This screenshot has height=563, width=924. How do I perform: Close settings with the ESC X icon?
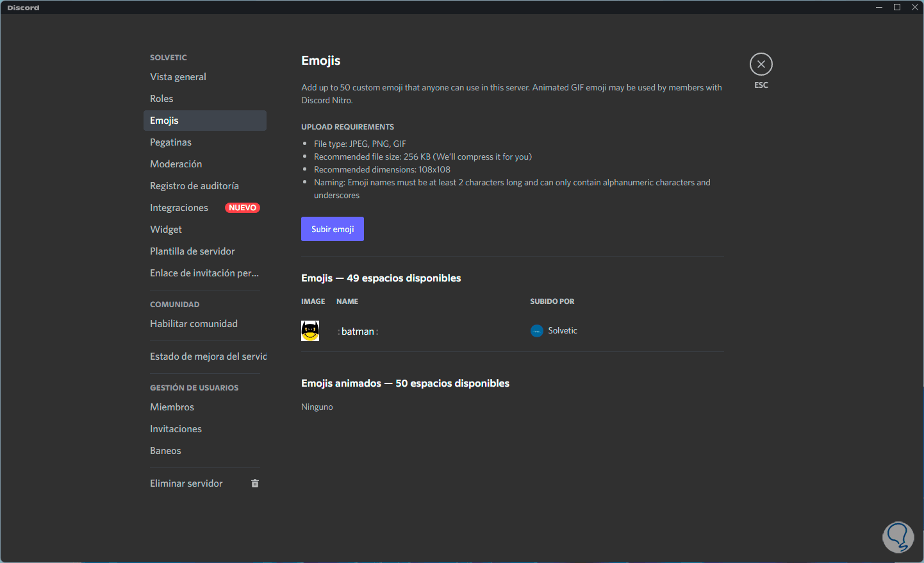click(x=761, y=64)
